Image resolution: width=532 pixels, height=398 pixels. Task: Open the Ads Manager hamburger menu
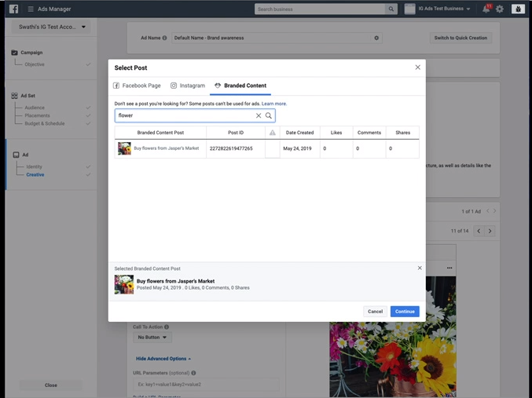(x=31, y=9)
